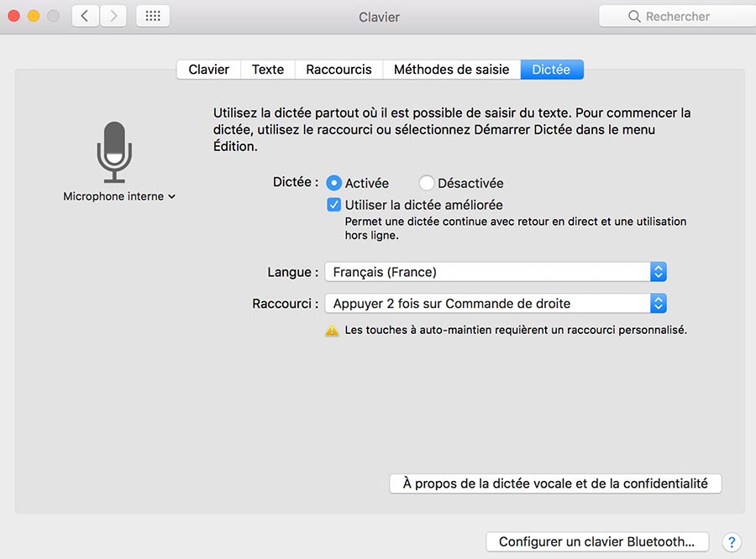Open the Texte tab
The width and height of the screenshot is (756, 559).
click(x=268, y=70)
